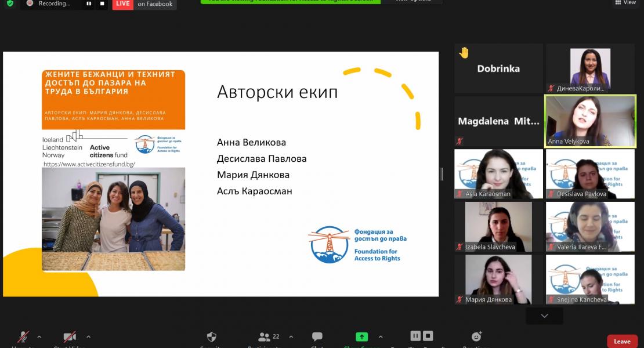The image size is (644, 348).
Task: Click the green encryption shield icon
Action: (10, 3)
